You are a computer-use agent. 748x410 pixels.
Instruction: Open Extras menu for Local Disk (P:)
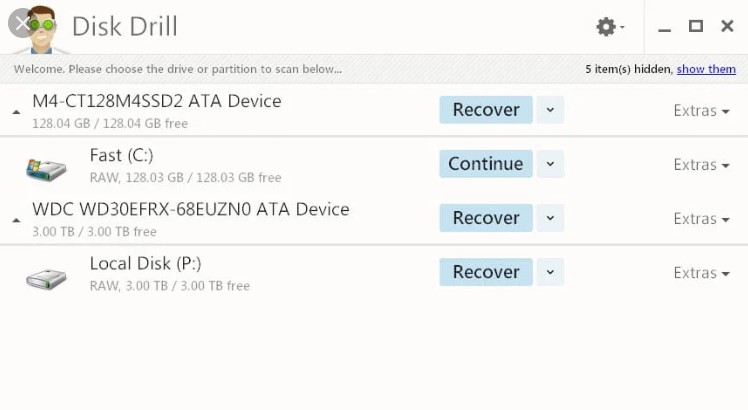tap(701, 273)
